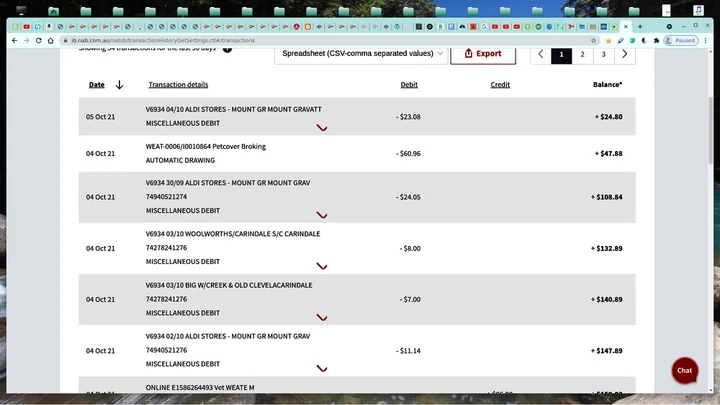Expand the ALDI transaction for $24.05
The height and width of the screenshot is (405, 720).
coord(322,215)
